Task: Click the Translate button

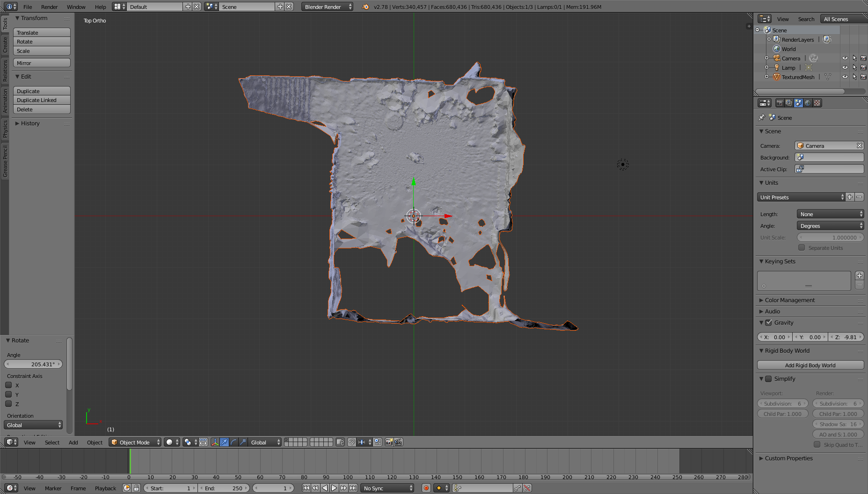Action: click(42, 32)
